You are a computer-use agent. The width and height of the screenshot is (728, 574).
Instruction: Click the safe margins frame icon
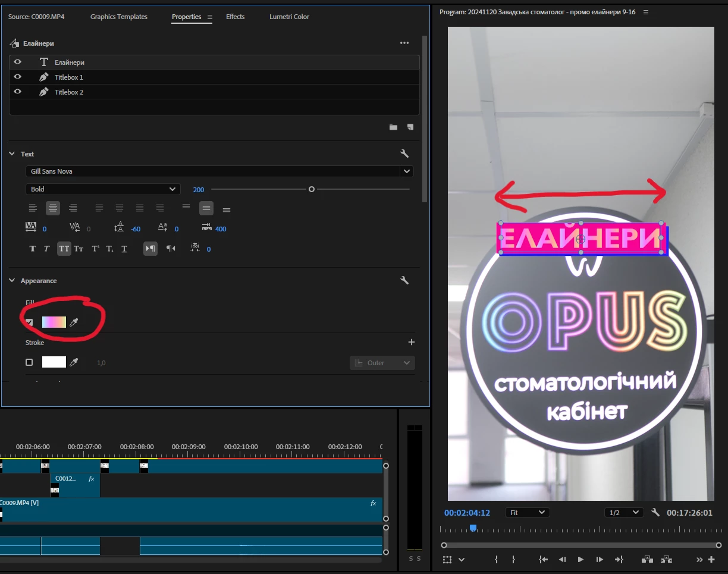447,559
